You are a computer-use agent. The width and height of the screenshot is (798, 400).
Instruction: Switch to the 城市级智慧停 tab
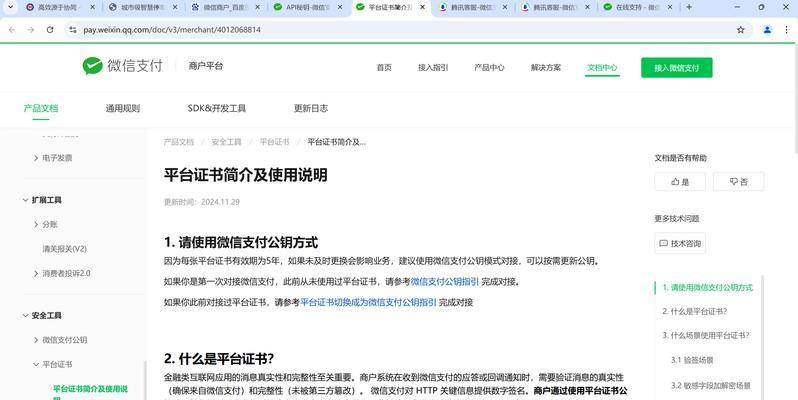tap(140, 7)
